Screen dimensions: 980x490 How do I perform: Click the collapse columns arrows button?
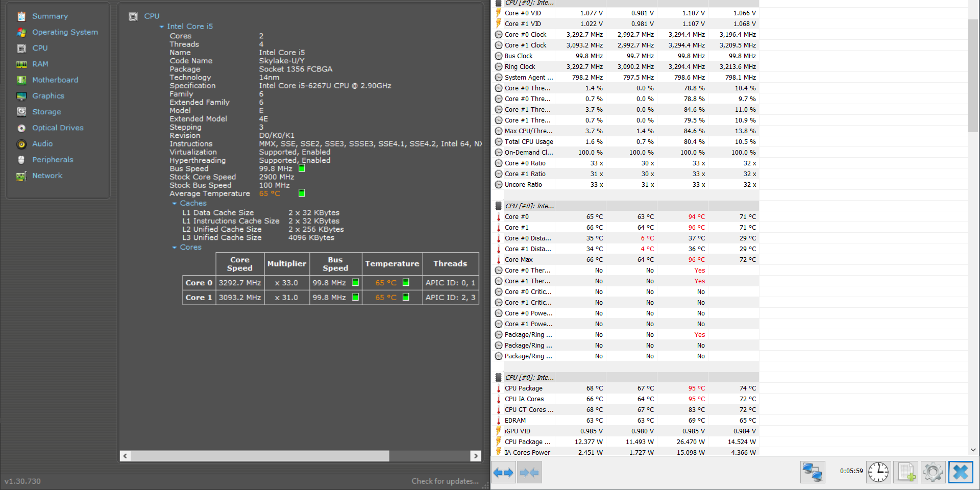(x=529, y=472)
